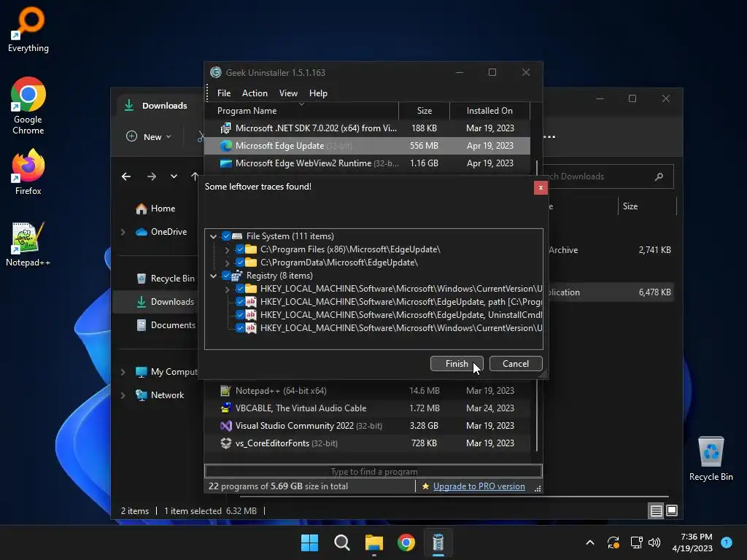
Task: Show hidden system tray icons
Action: [589, 542]
